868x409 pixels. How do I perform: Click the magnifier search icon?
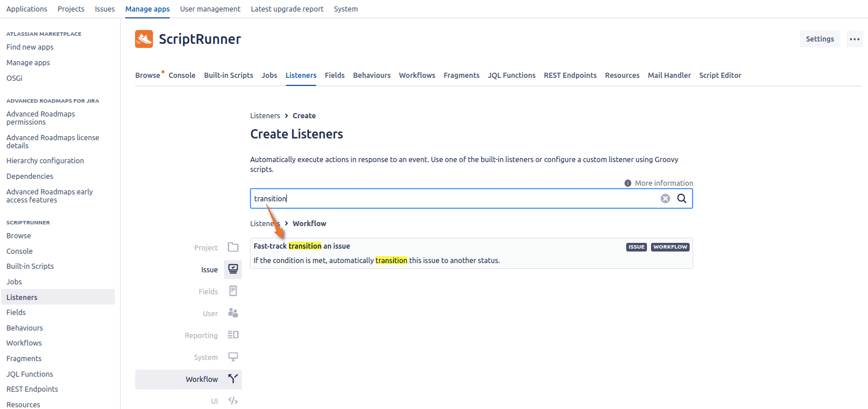coord(682,198)
